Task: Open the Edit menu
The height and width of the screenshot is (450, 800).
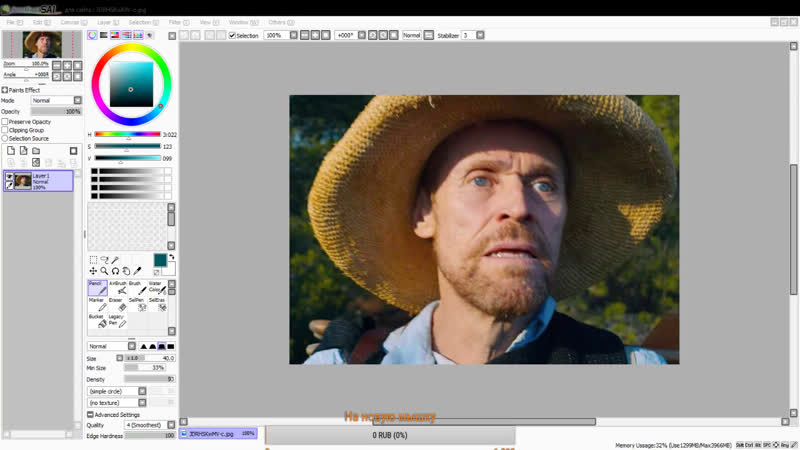Action: pyautogui.click(x=41, y=22)
